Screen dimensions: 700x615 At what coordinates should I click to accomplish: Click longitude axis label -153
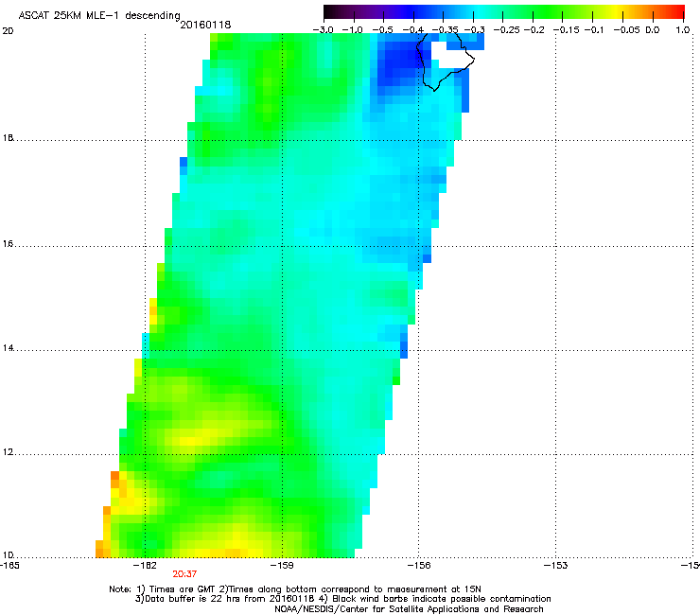[556, 566]
